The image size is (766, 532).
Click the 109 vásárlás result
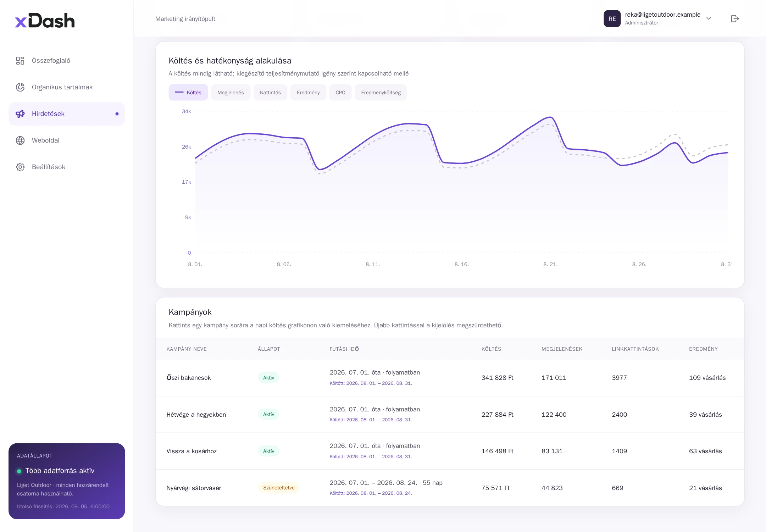tap(707, 378)
